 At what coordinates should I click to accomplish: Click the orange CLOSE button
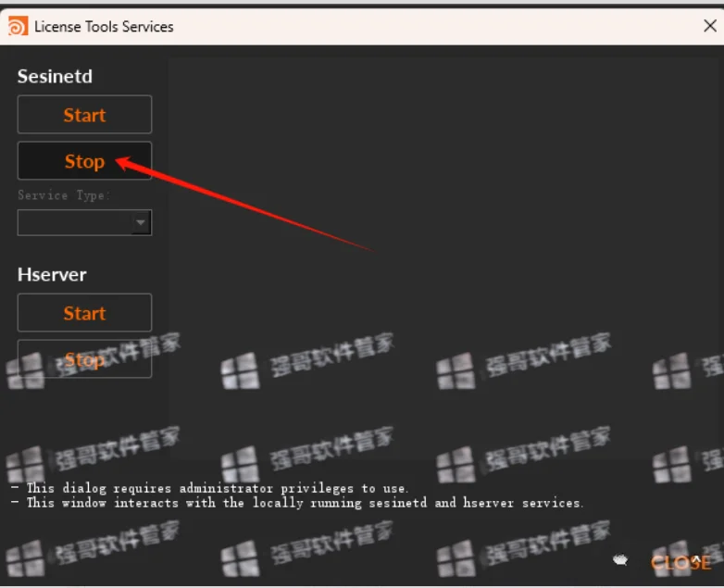pos(680,563)
